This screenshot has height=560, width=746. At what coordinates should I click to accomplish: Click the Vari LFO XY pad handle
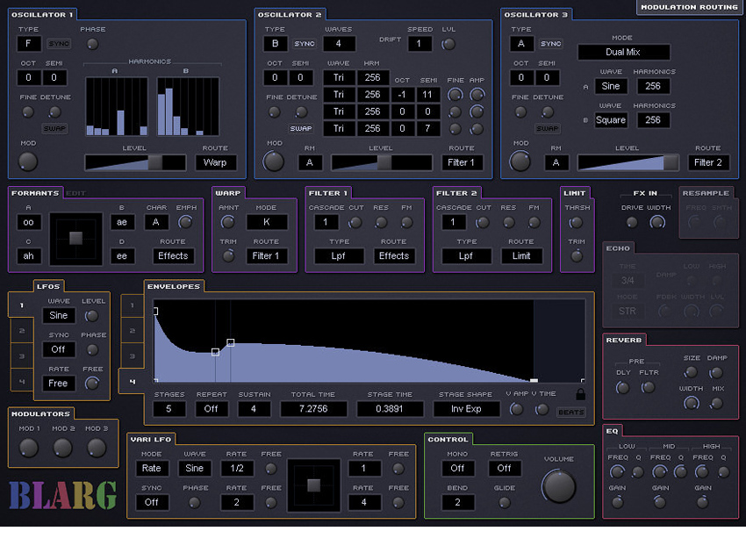tap(313, 485)
